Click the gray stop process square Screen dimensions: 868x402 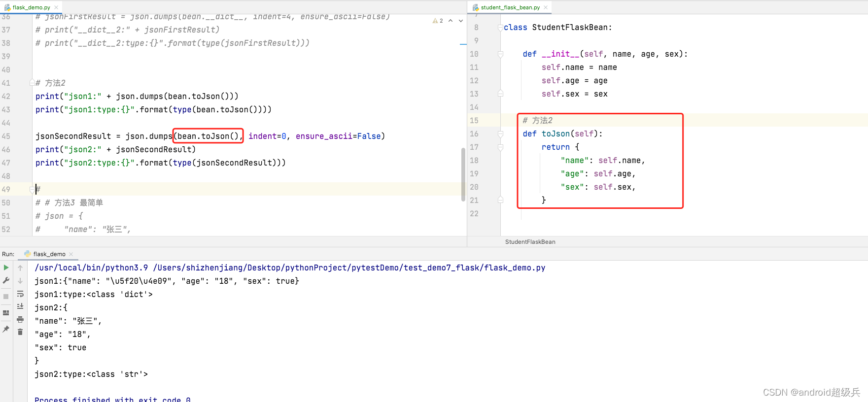tap(6, 297)
